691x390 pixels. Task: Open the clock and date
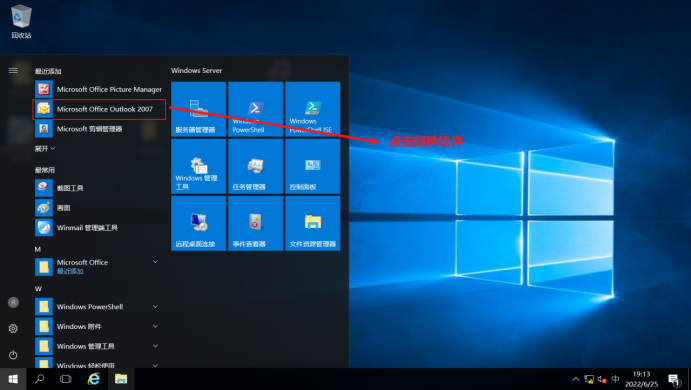click(x=641, y=379)
